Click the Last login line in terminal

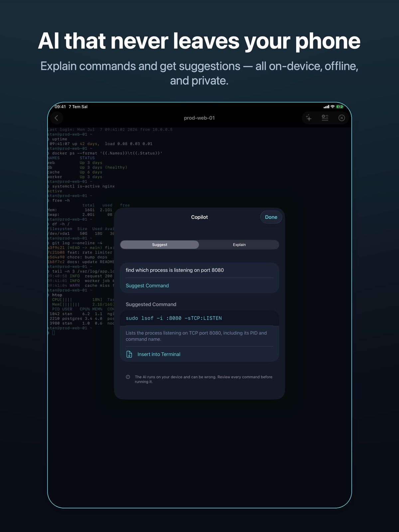point(110,130)
